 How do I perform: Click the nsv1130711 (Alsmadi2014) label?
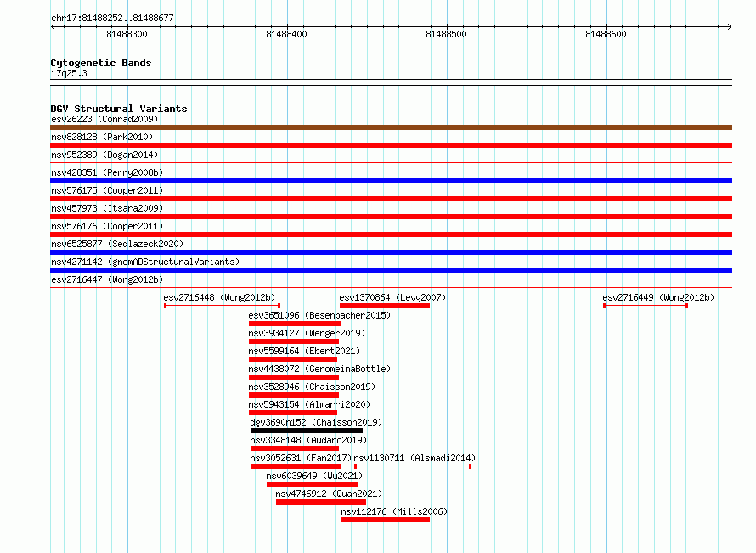coord(415,458)
